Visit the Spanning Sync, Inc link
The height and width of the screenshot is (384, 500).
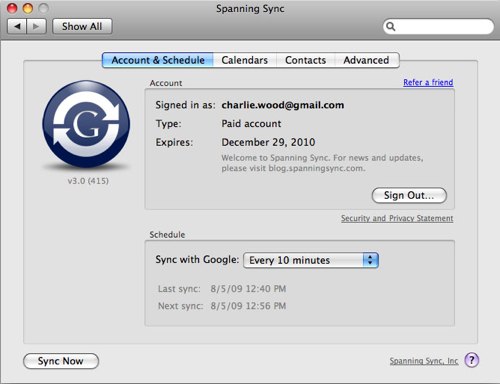coord(424,361)
